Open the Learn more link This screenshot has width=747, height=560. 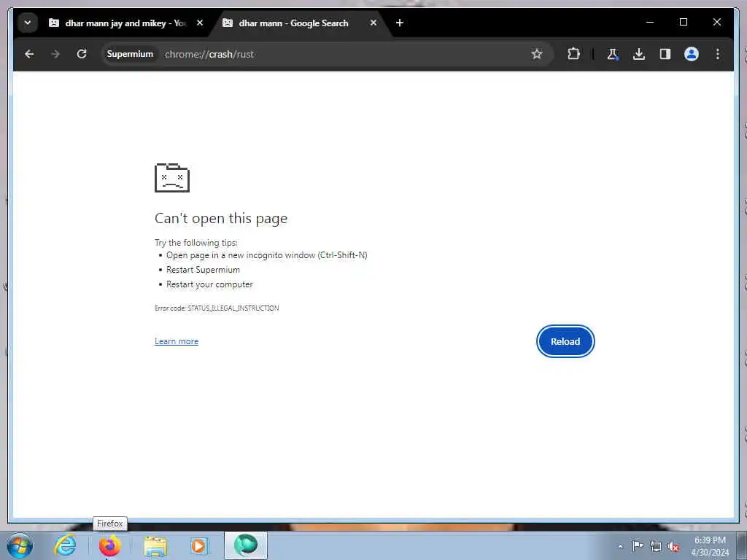point(177,341)
